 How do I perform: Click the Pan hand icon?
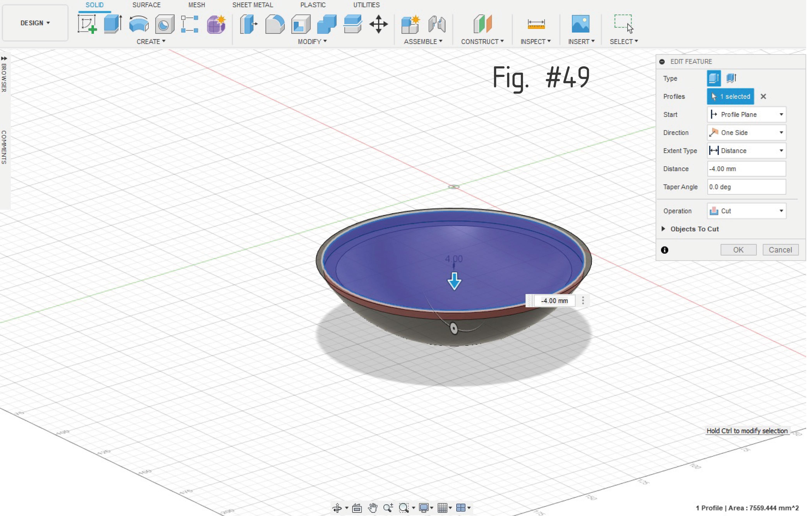click(x=373, y=508)
